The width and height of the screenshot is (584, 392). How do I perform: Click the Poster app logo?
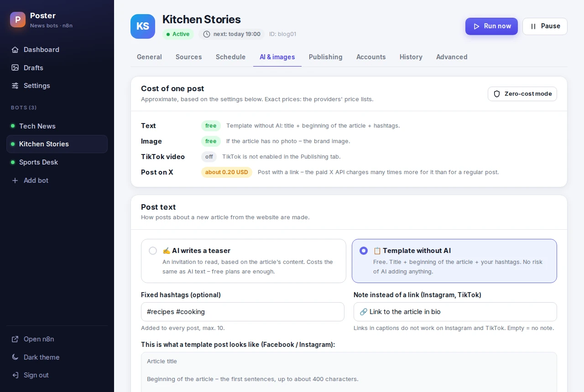click(x=18, y=20)
